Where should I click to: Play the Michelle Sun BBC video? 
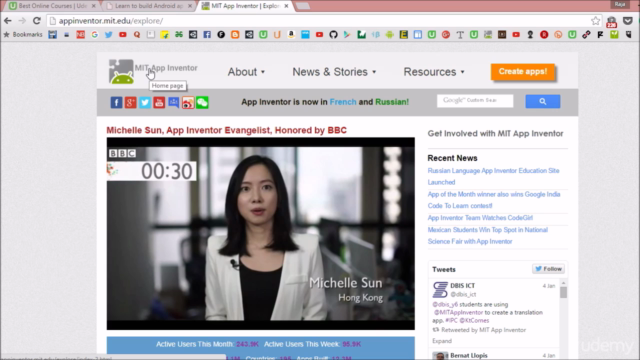point(260,233)
